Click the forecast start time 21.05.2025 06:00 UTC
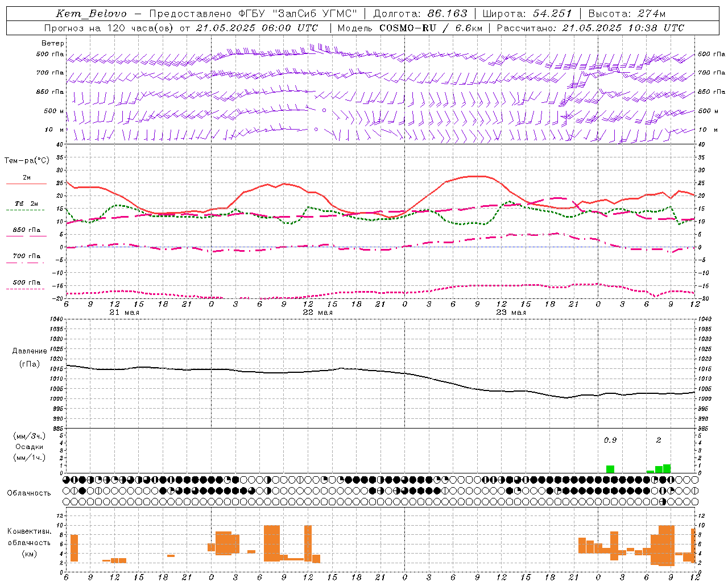The width and height of the screenshot is (728, 582). pyautogui.click(x=257, y=28)
